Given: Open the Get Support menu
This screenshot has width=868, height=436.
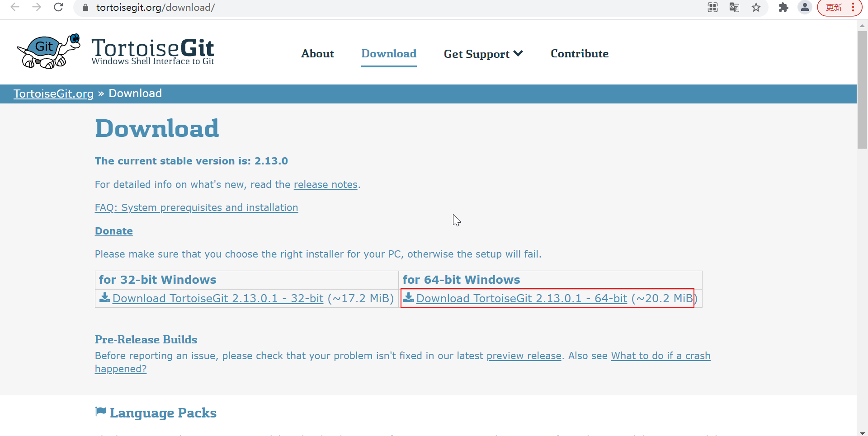Looking at the screenshot, I should coord(483,54).
